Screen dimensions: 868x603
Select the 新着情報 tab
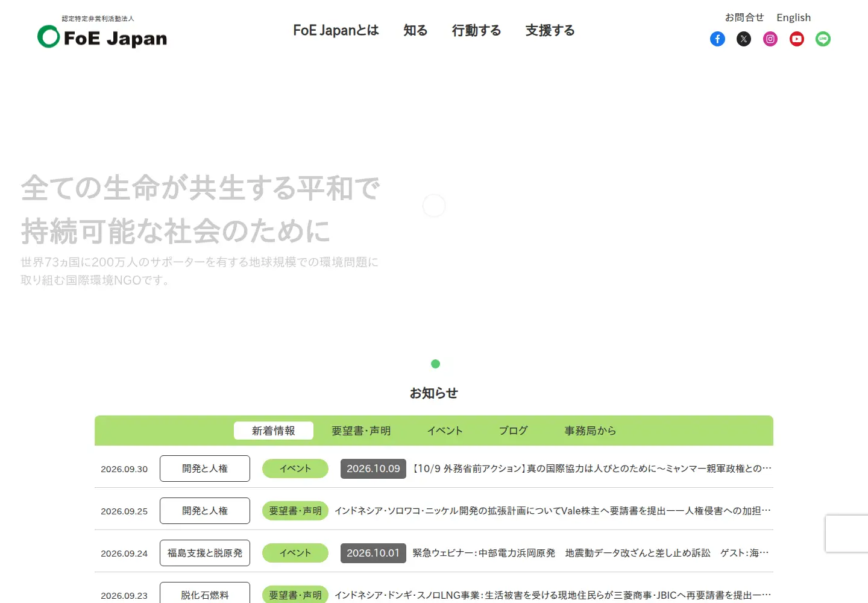click(274, 431)
